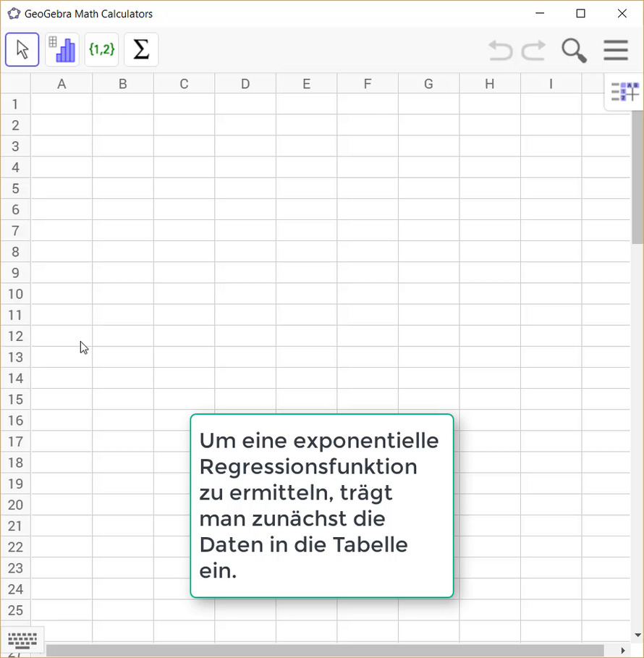644x658 pixels.
Task: Show the virtual keyboard
Action: (22, 640)
